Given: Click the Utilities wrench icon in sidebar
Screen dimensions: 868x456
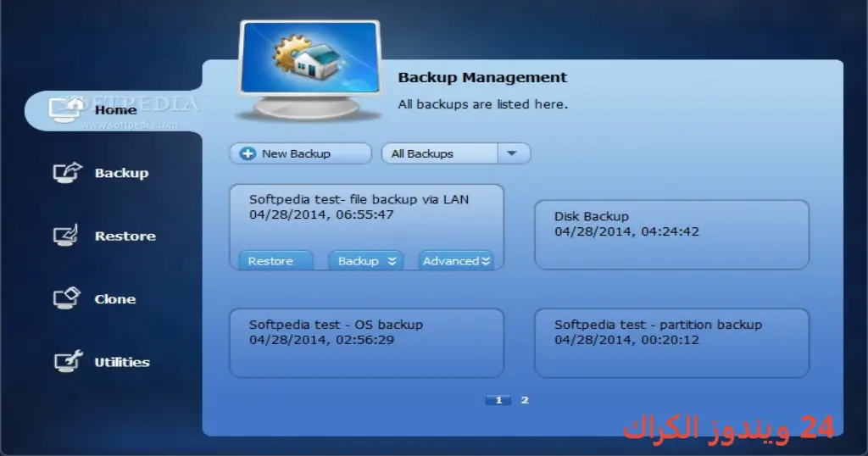Looking at the screenshot, I should [x=68, y=361].
